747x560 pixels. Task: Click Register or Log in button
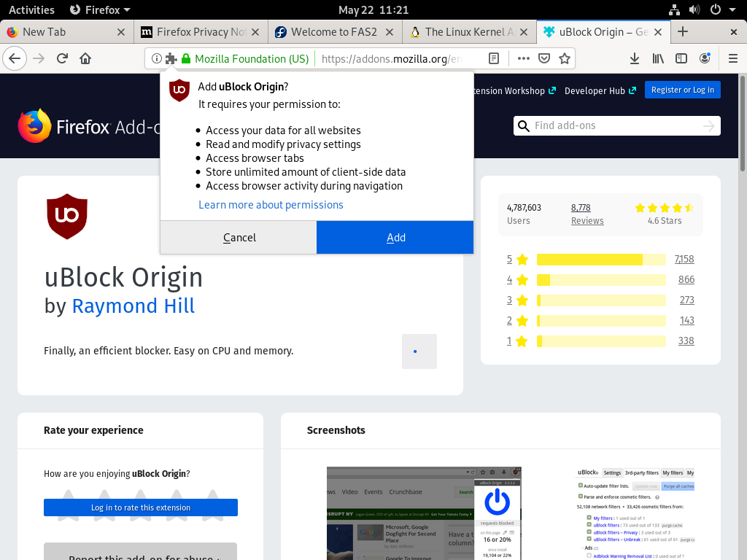[x=683, y=90]
